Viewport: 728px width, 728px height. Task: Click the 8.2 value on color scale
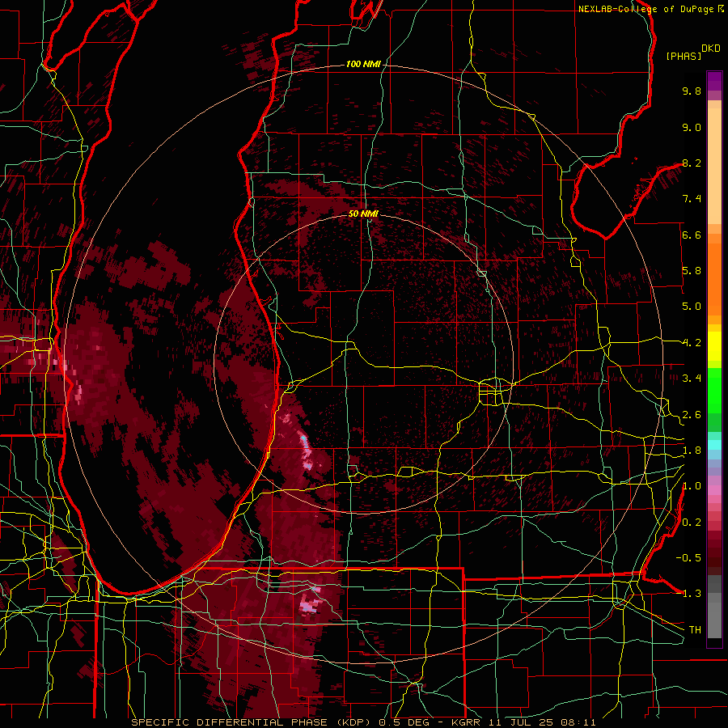(x=692, y=163)
